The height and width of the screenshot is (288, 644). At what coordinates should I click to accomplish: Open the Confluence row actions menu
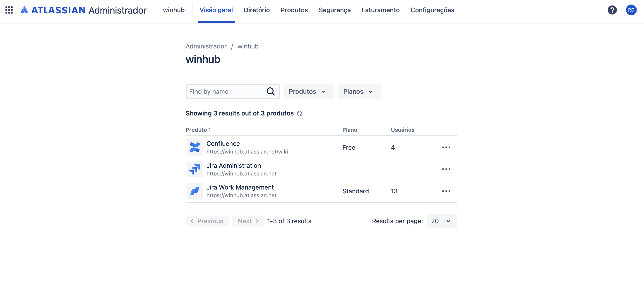tap(446, 147)
